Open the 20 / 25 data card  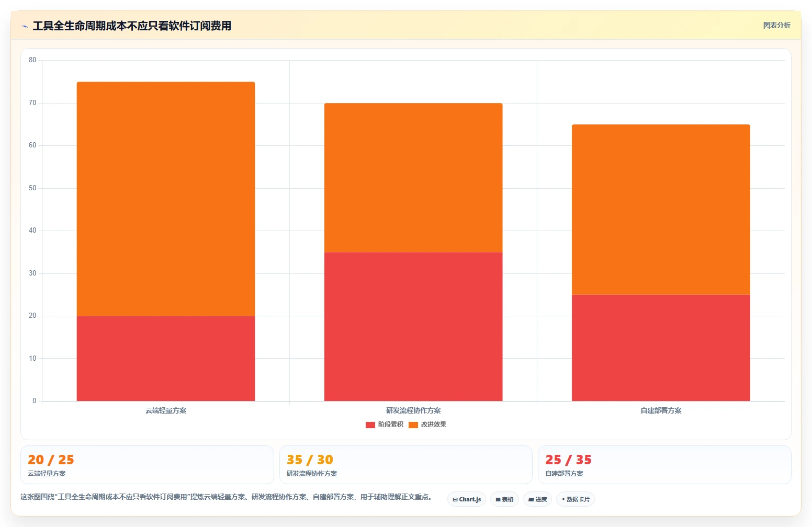[x=147, y=465]
